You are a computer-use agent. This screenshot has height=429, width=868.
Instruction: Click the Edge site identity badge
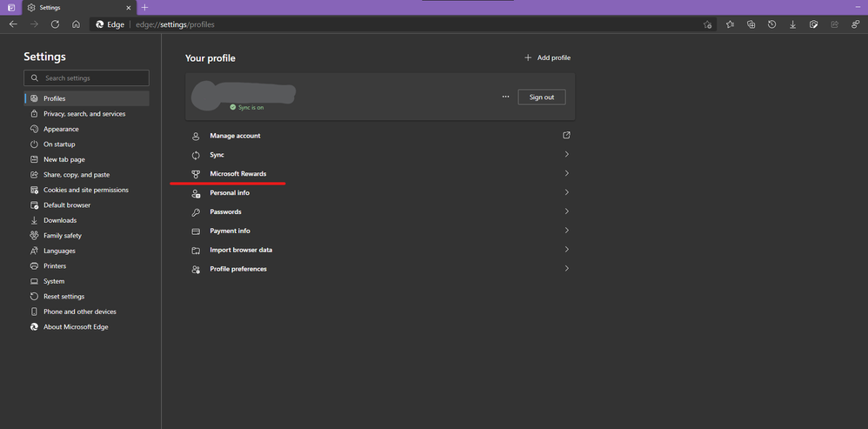coord(110,24)
